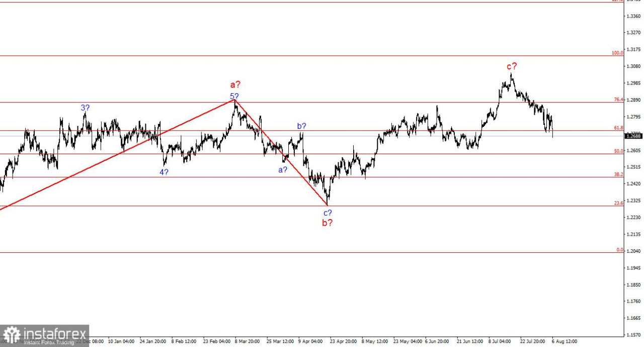Click the 1.3270 price axis value

[x=633, y=33]
